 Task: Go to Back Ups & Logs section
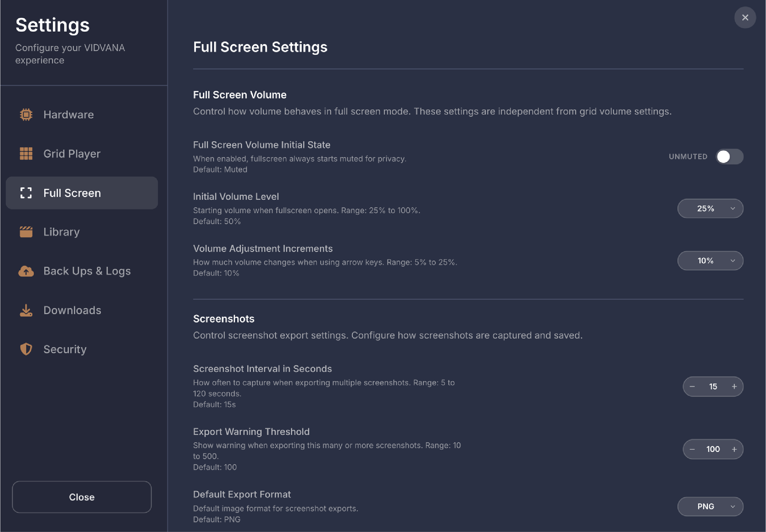[87, 271]
